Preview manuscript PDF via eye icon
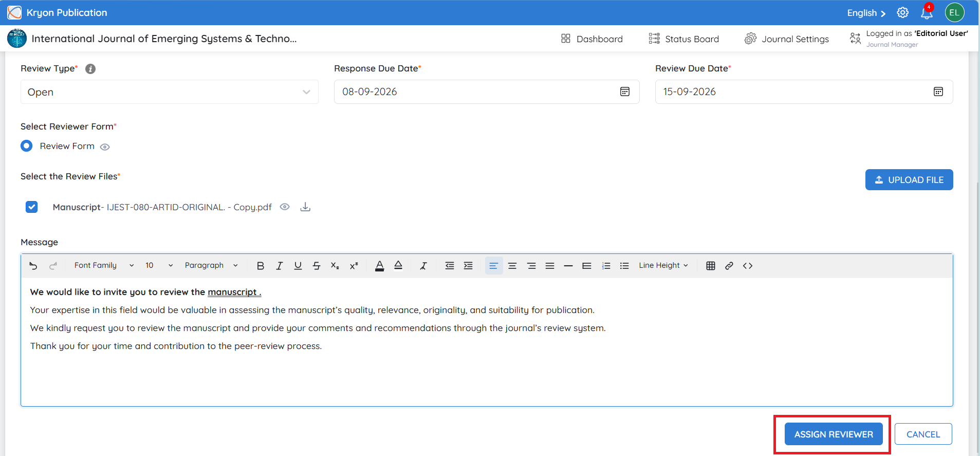 pos(285,207)
